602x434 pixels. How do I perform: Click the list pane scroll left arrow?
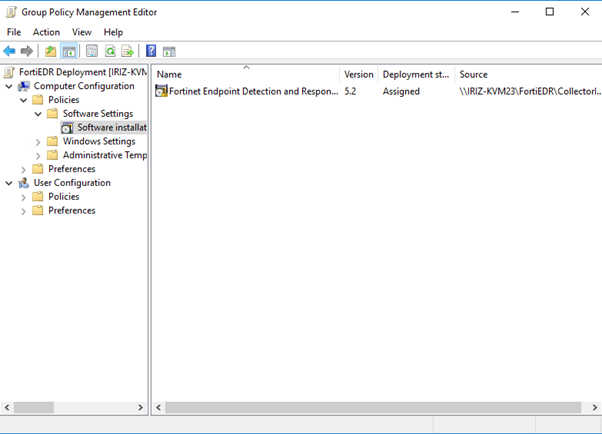pos(158,407)
